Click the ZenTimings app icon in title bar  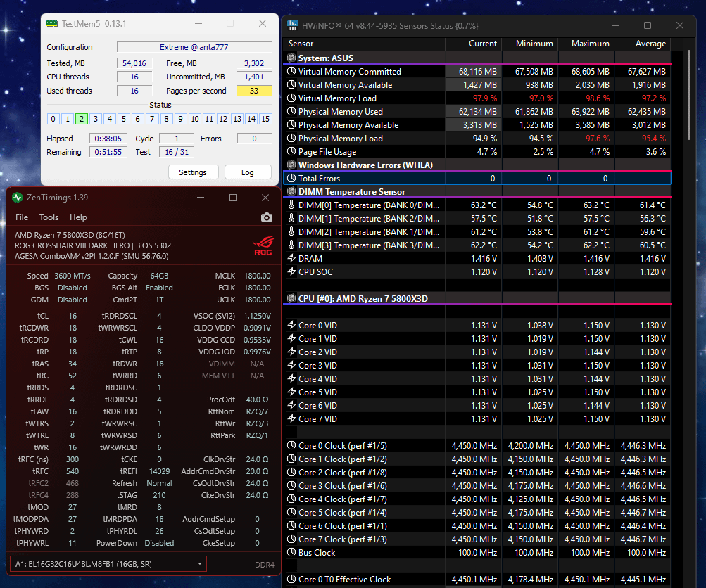[18, 198]
